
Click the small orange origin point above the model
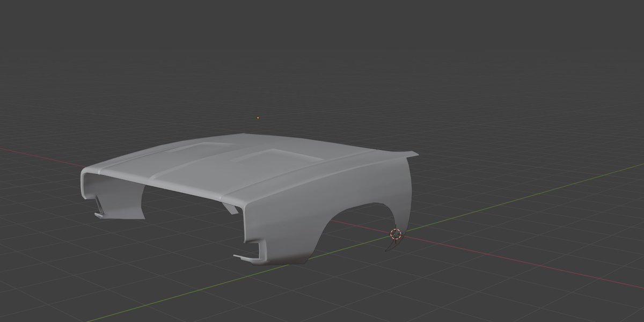tap(258, 118)
